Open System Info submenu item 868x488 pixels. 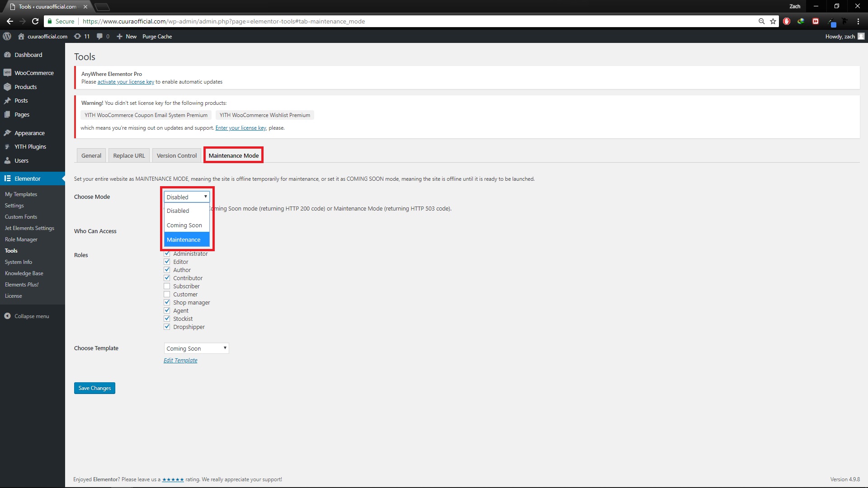point(19,262)
